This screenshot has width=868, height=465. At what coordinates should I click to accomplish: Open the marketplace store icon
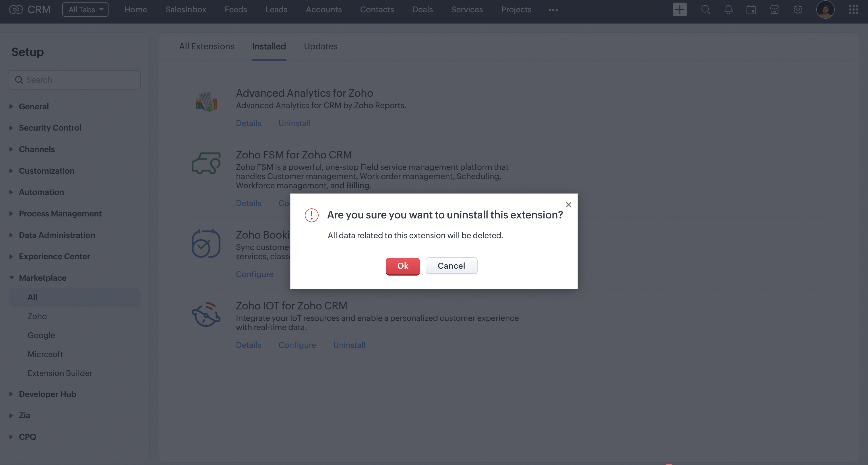(774, 9)
